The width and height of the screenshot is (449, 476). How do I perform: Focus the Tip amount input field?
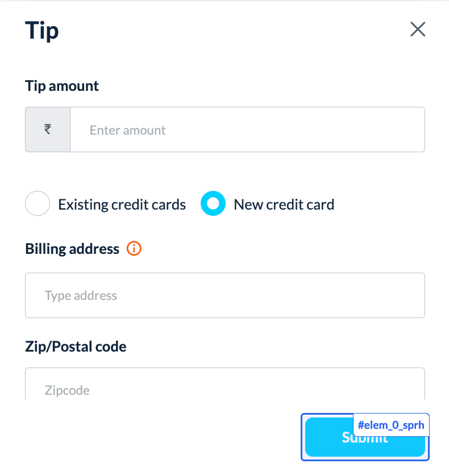point(247,130)
